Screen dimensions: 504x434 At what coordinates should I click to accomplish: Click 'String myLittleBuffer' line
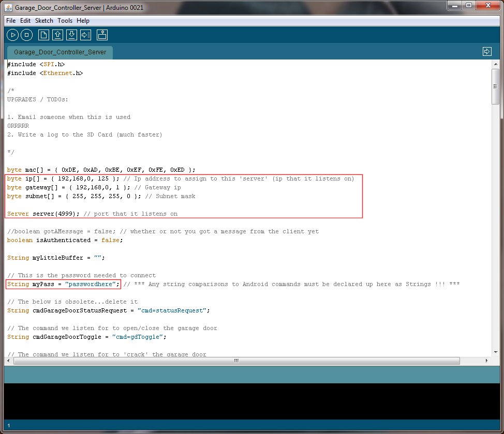tap(56, 258)
